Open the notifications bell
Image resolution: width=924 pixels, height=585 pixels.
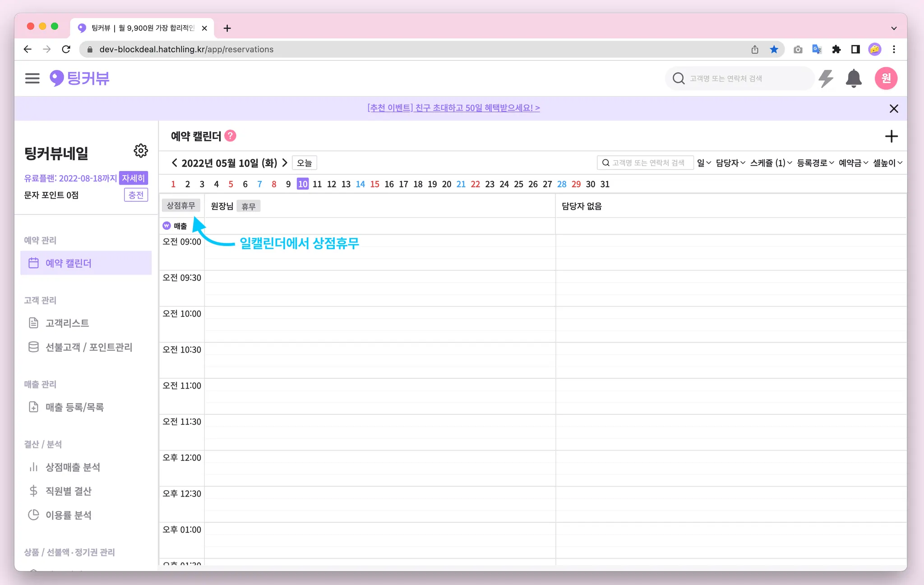853,79
